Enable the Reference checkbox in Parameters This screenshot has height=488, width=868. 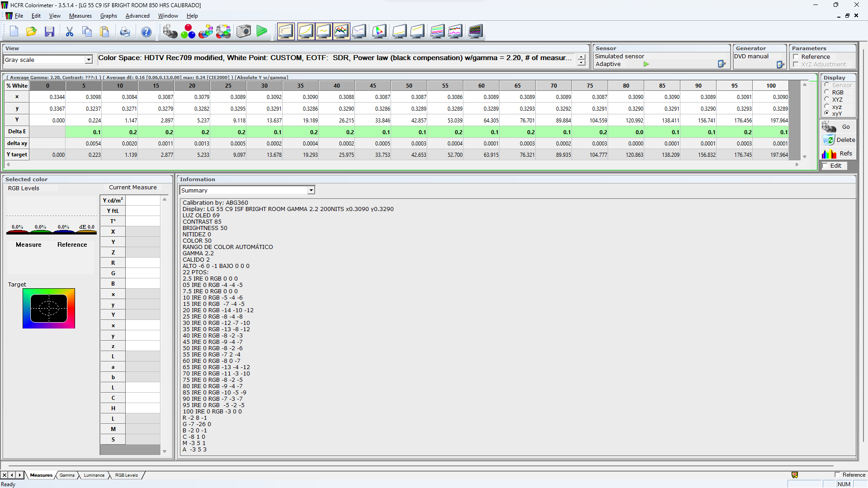click(796, 57)
